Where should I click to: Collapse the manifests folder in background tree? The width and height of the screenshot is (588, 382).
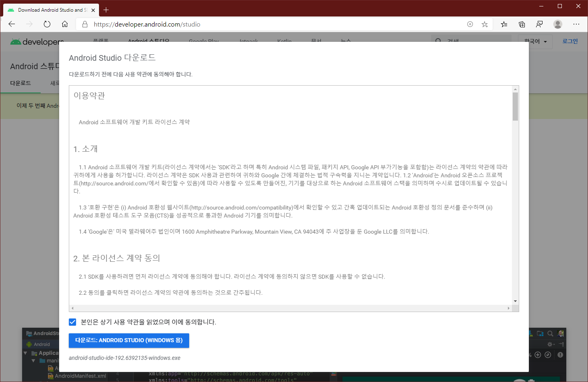coord(33,361)
